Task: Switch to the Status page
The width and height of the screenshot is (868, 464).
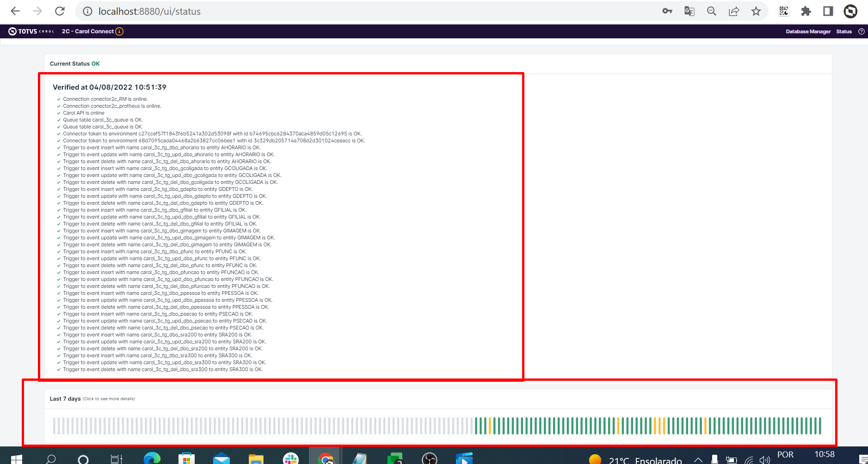Action: click(x=844, y=31)
